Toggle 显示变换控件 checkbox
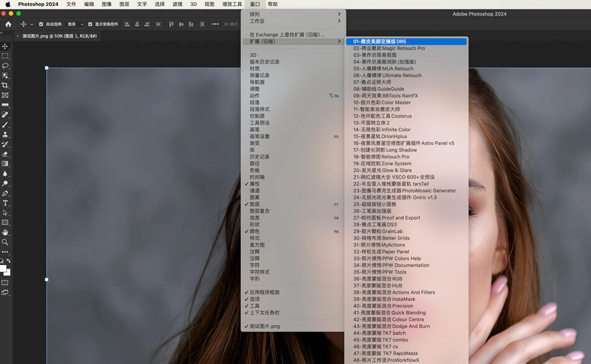Image resolution: width=591 pixels, height=364 pixels. 90,24
